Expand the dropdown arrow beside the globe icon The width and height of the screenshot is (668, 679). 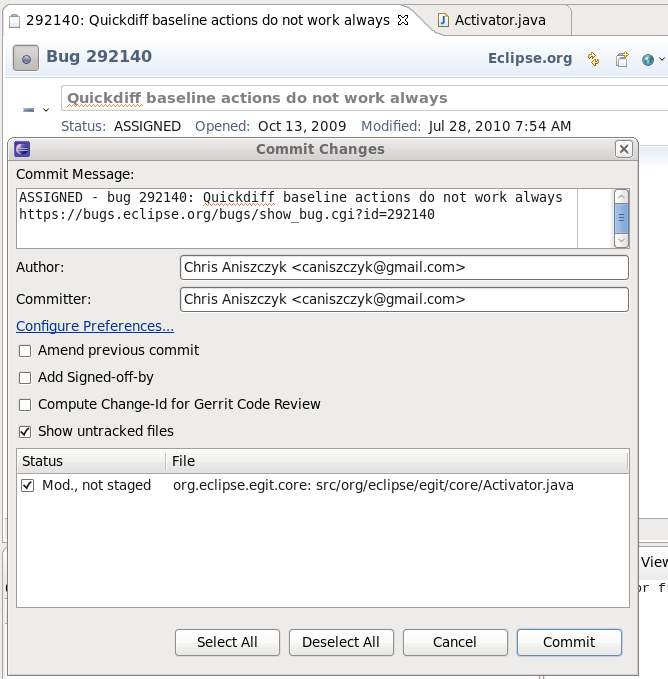[662, 58]
